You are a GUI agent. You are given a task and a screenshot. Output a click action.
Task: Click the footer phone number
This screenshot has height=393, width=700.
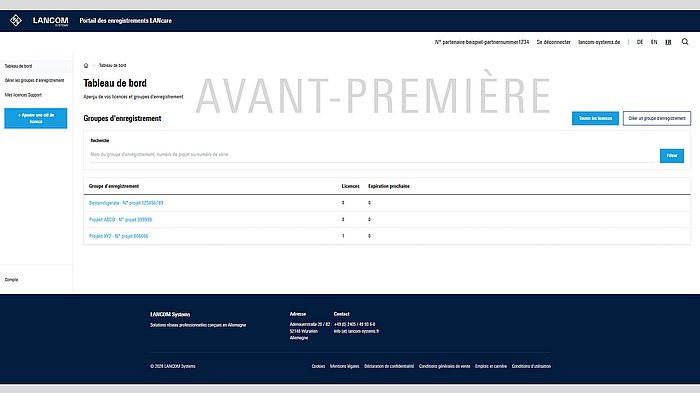pyautogui.click(x=354, y=324)
